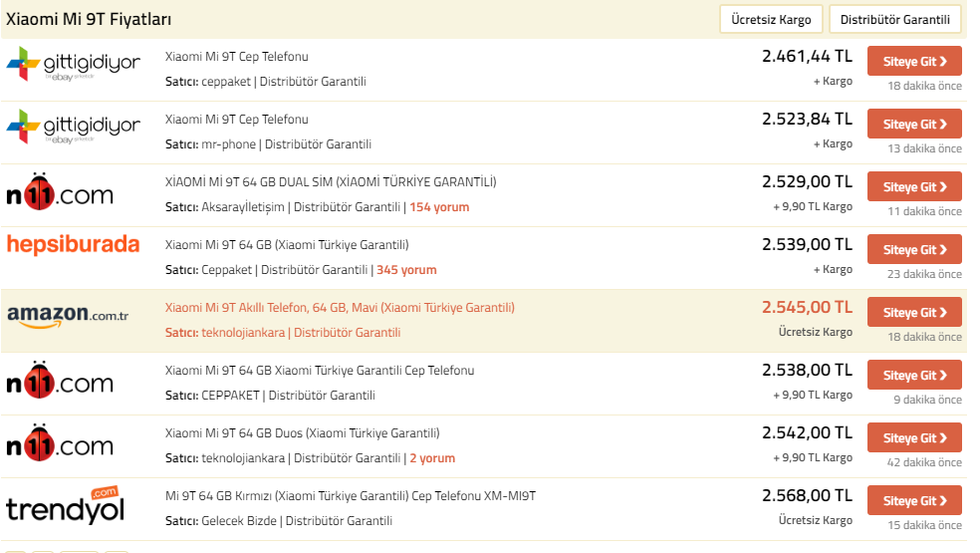Open the XİAOMİ Mİ 9T 64 GB DUAL SİM title
This screenshot has width=980, height=553.
(x=331, y=182)
